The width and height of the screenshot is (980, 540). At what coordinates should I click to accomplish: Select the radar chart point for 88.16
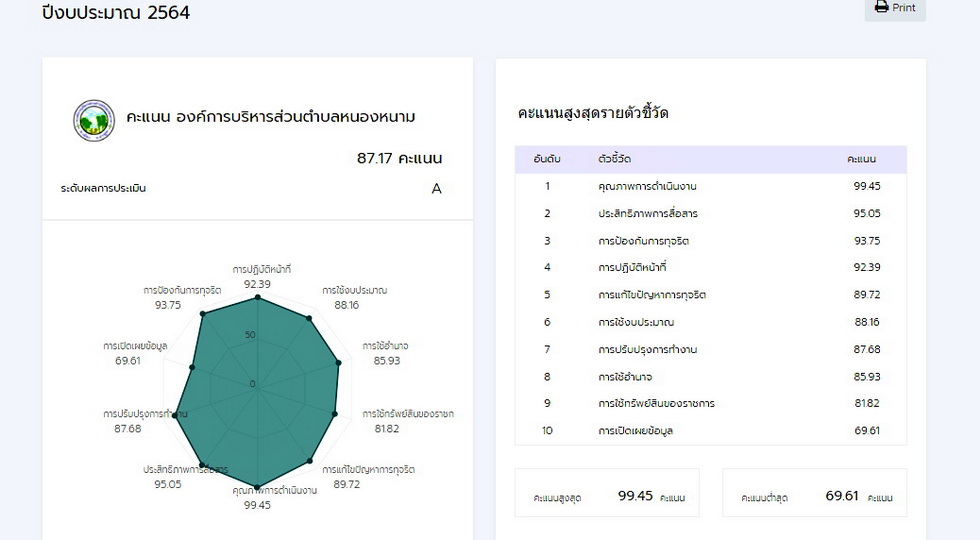(309, 319)
